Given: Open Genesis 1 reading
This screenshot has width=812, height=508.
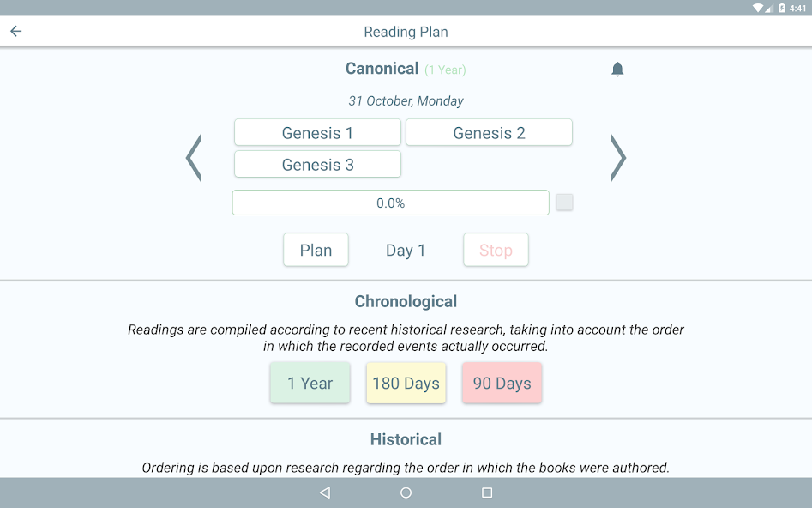Looking at the screenshot, I should (x=317, y=133).
